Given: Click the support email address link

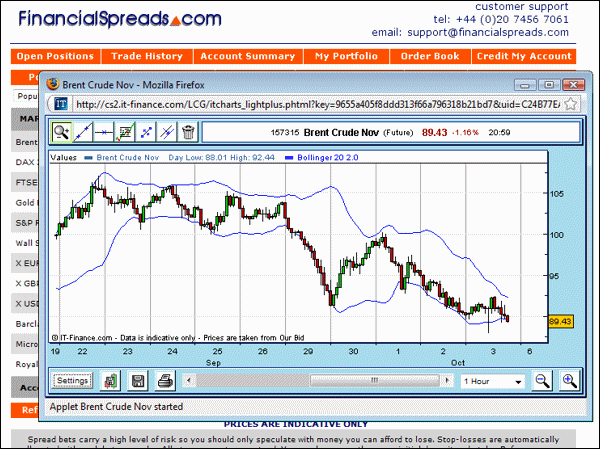Looking at the screenshot, I should (x=488, y=32).
